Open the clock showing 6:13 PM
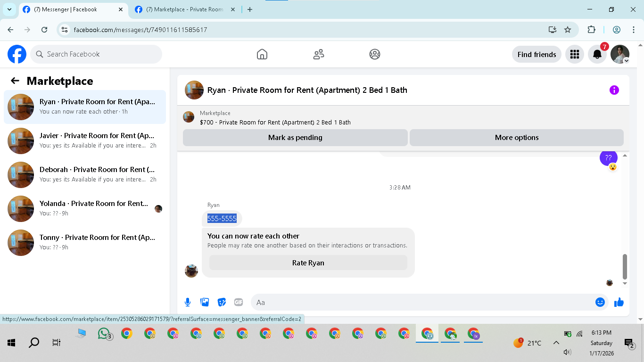This screenshot has width=644, height=362. [x=601, y=333]
